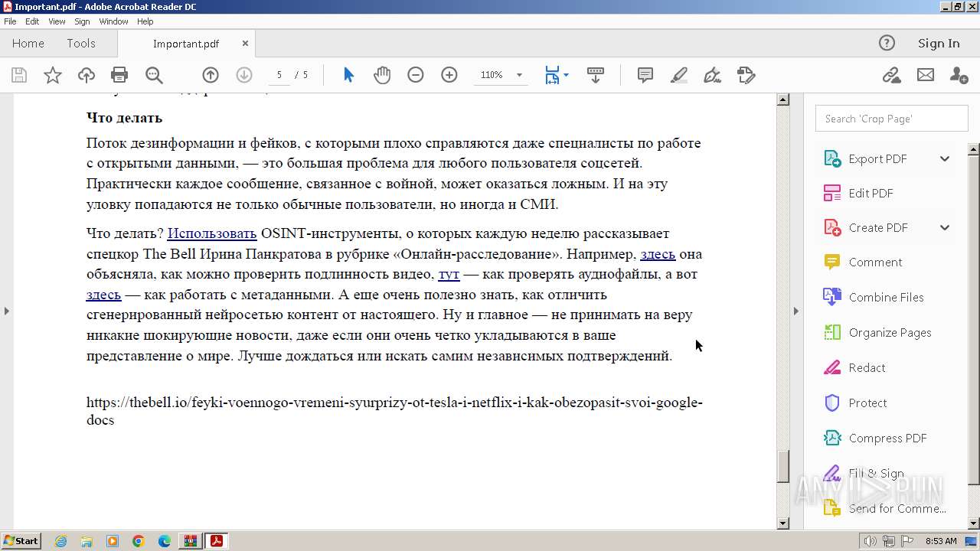Open Chrome from taskbar

(x=139, y=541)
